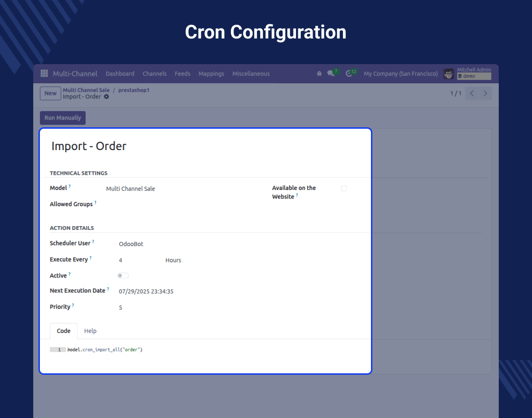The height and width of the screenshot is (418, 532).
Task: Click the Mitchell Admin avatar
Action: (x=448, y=74)
